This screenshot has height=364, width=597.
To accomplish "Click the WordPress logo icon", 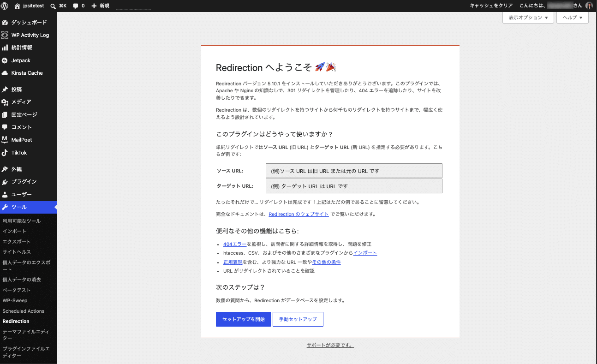I will coord(5,6).
